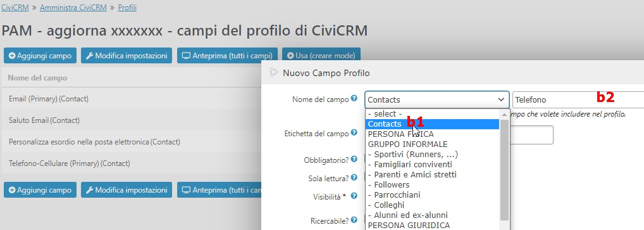Click help icon next to Etichetta del campo

tap(354, 133)
